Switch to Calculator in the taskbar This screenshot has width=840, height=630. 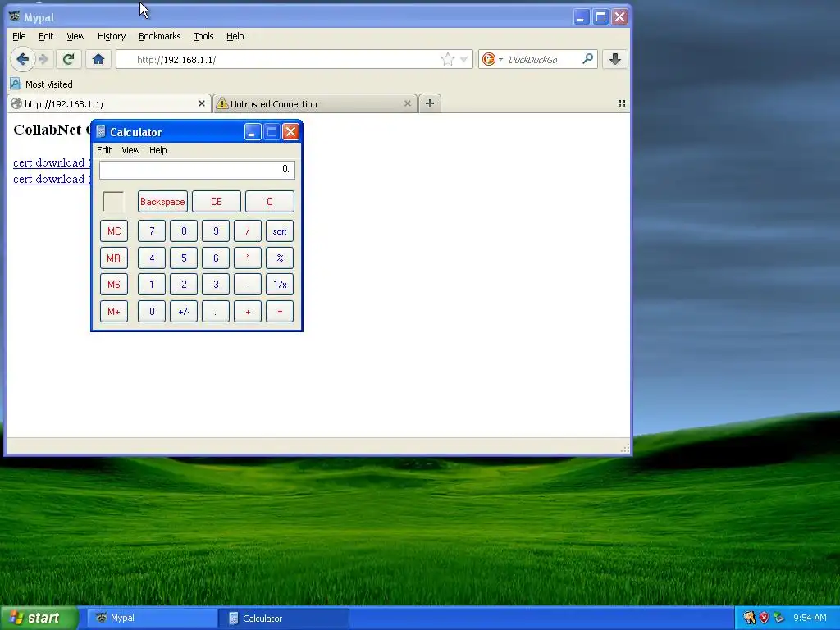284,619
